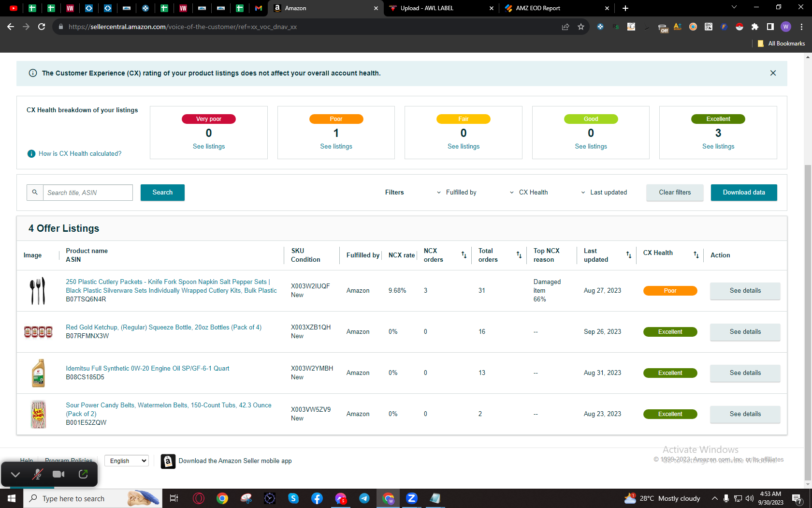This screenshot has width=812, height=508.
Task: Click the cutlery product thumbnail
Action: tap(38, 291)
